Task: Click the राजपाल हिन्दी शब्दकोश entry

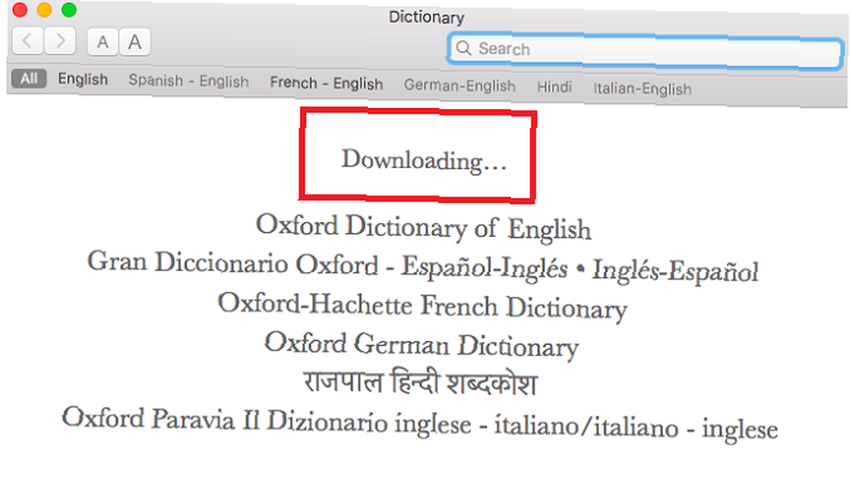Action: 420,382
